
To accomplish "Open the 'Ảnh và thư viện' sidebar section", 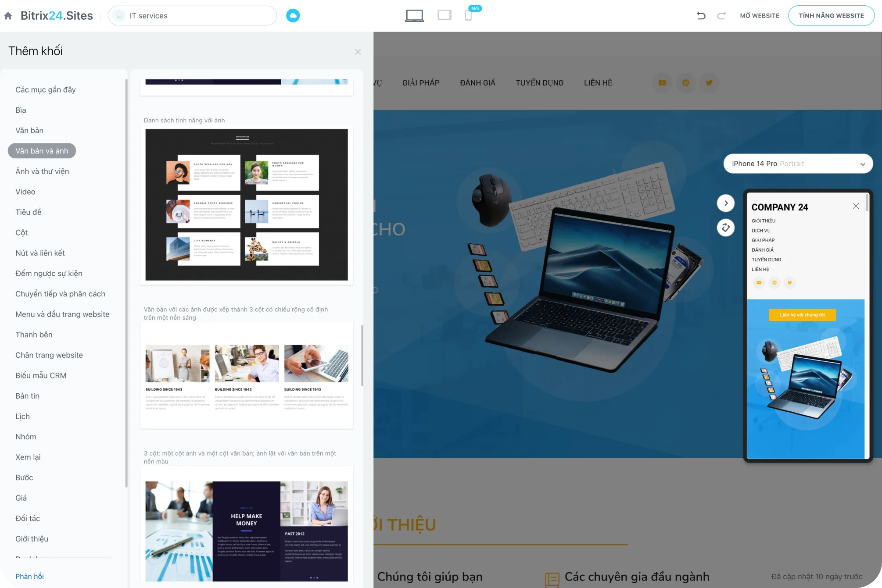I will point(42,171).
